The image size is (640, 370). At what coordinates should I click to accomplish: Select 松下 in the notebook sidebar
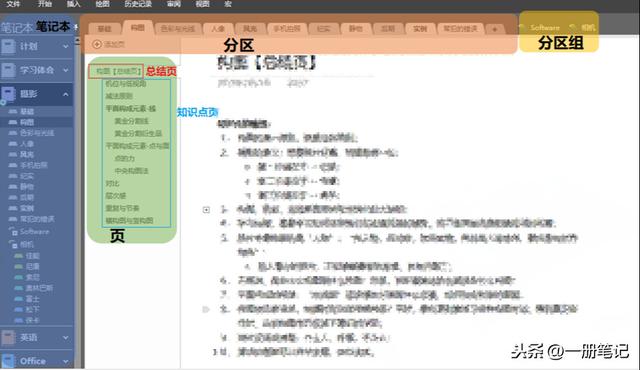click(x=33, y=309)
